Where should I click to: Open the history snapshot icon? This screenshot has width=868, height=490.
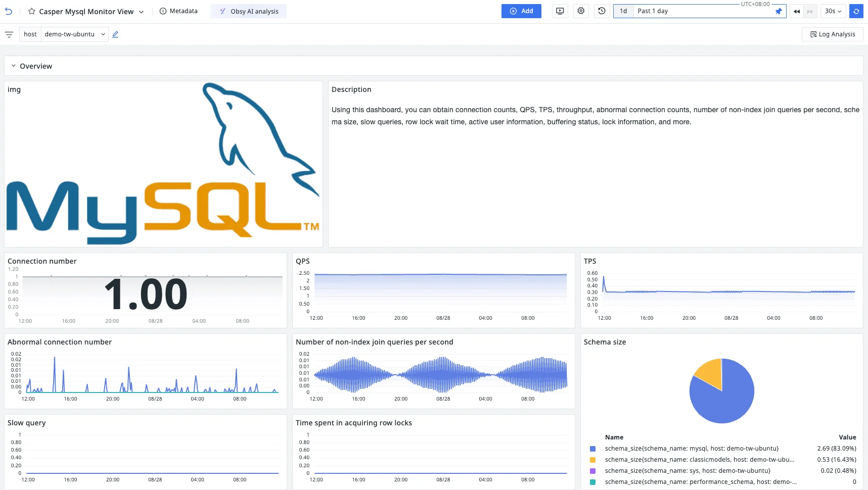pos(602,11)
